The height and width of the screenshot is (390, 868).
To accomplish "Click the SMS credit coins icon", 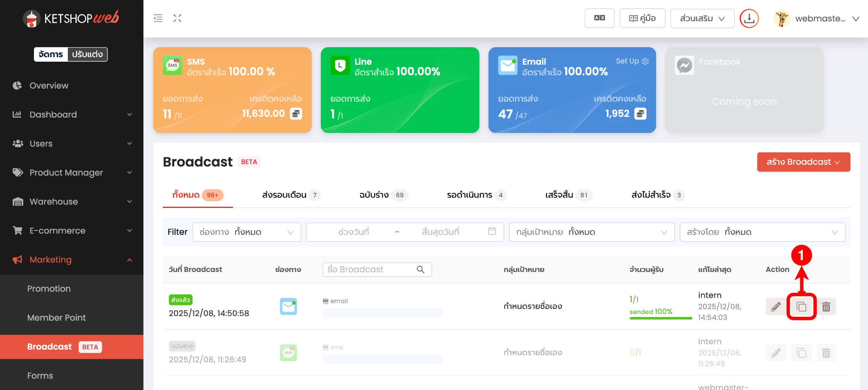I will pyautogui.click(x=296, y=113).
